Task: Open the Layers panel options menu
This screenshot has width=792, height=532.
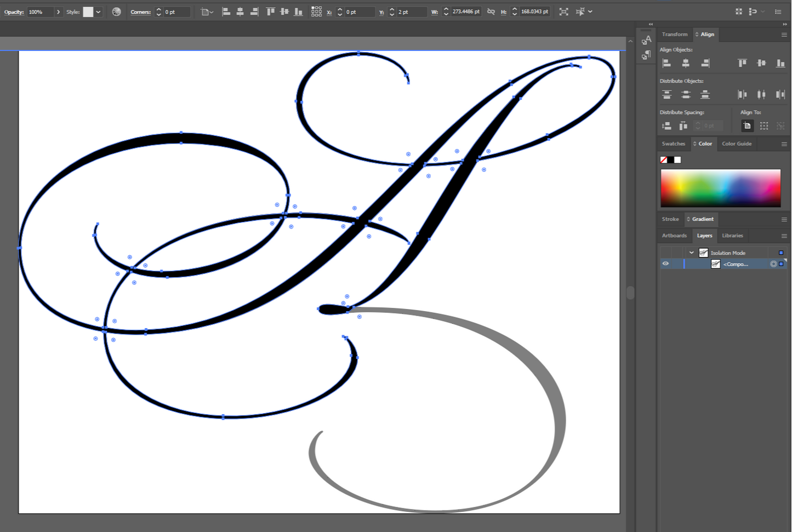Action: click(x=784, y=236)
